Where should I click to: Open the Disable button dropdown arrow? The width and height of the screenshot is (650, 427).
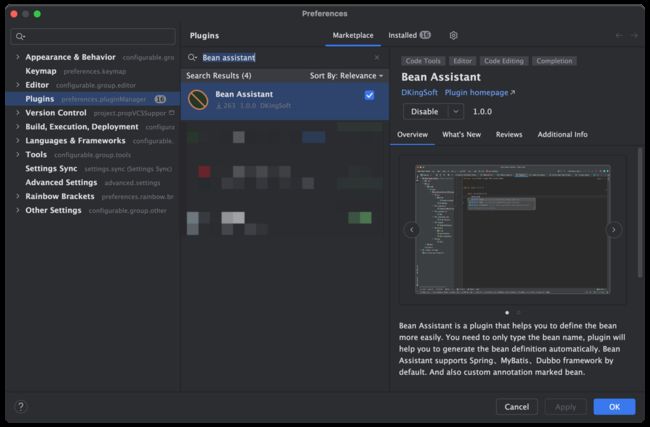click(456, 112)
